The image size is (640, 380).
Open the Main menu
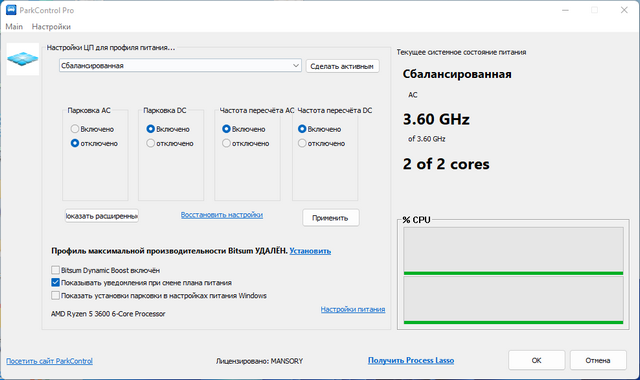pos(14,27)
